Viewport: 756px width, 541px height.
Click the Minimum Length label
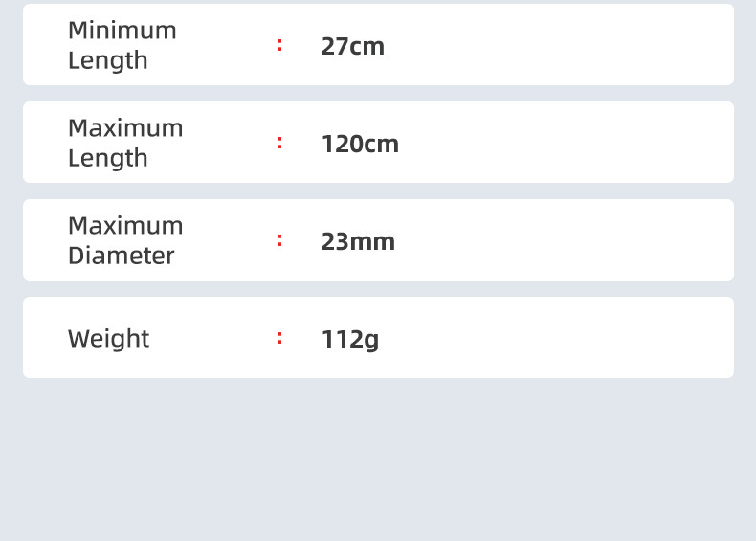pyautogui.click(x=122, y=45)
